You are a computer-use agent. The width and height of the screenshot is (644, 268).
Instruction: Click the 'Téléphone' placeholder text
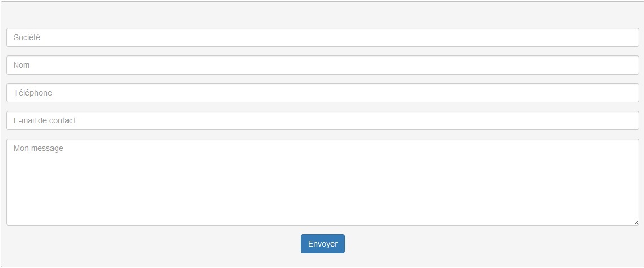[33, 93]
